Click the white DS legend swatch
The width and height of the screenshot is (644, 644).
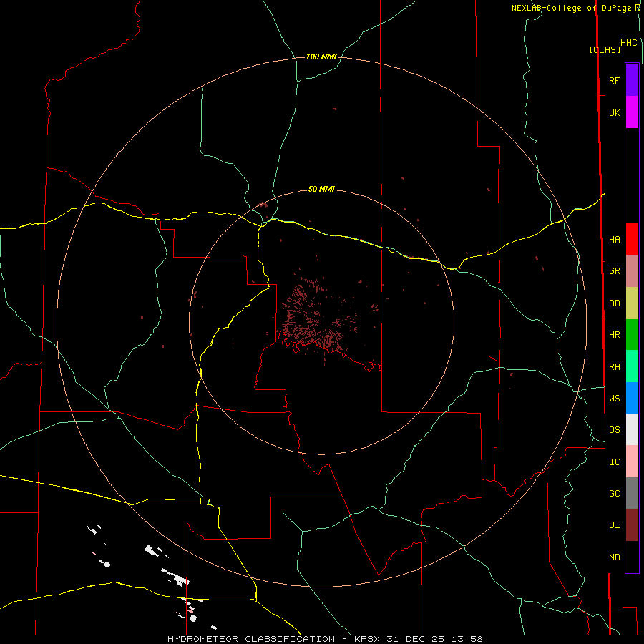click(x=632, y=429)
